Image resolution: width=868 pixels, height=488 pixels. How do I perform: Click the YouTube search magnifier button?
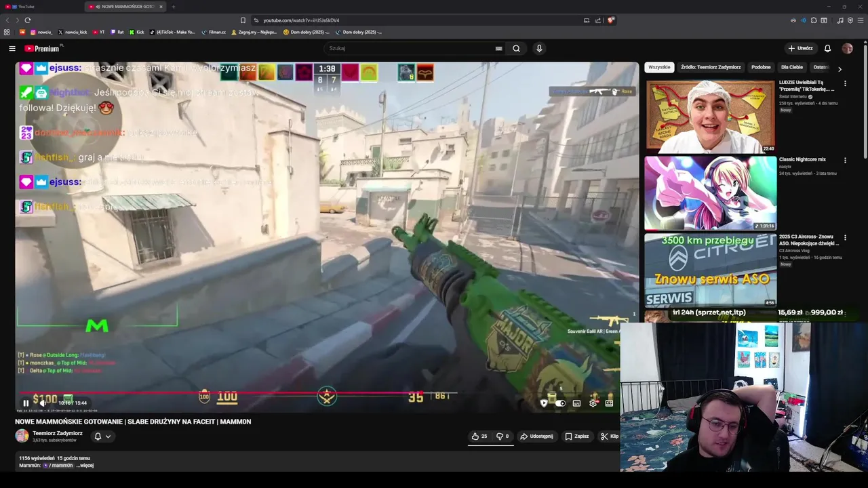(x=516, y=49)
